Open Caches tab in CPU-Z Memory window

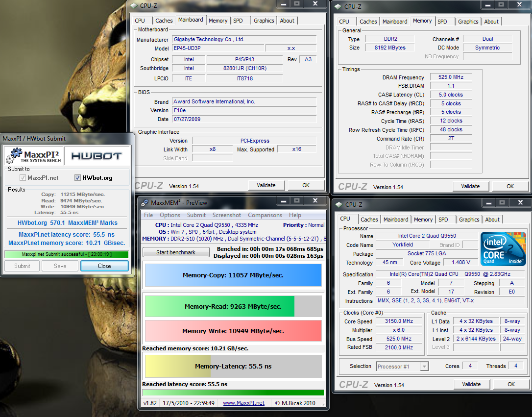(x=368, y=22)
